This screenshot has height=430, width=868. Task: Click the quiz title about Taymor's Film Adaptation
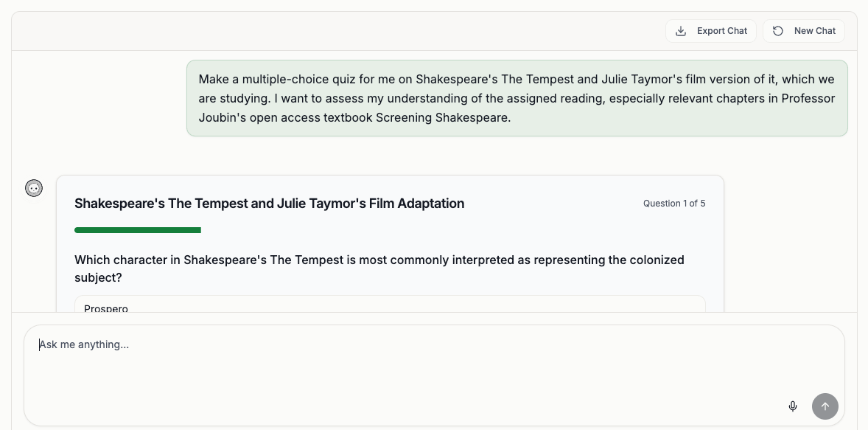click(x=270, y=204)
